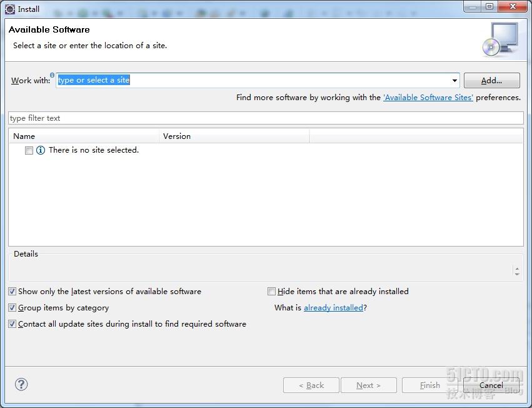Image resolution: width=532 pixels, height=408 pixels.
Task: Click the info icon beside 'There is no site selected'
Action: click(41, 150)
